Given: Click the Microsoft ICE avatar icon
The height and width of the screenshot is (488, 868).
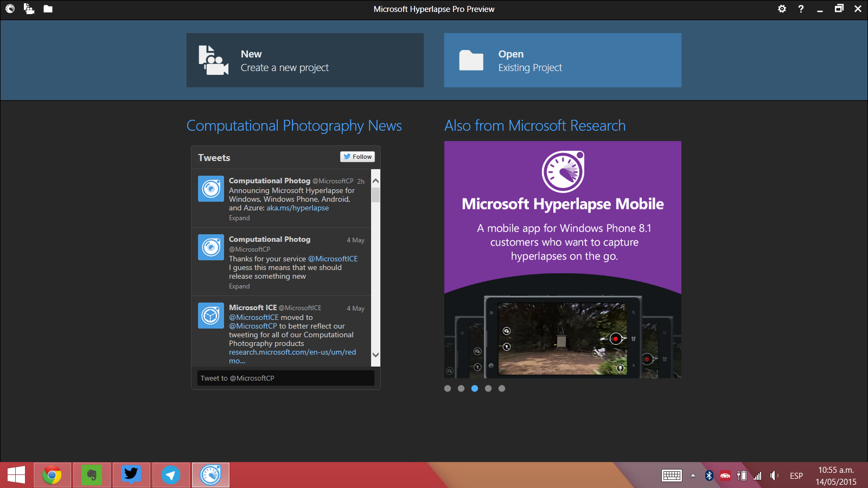Looking at the screenshot, I should coord(211,316).
